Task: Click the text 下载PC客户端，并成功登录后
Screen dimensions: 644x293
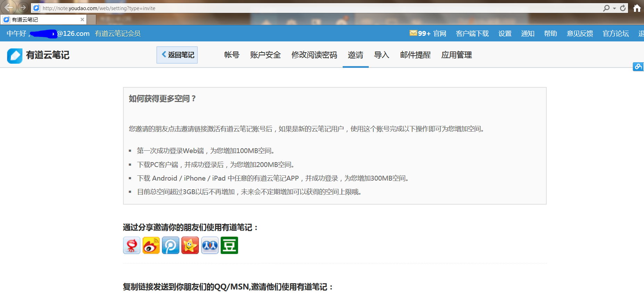Action: (x=180, y=165)
